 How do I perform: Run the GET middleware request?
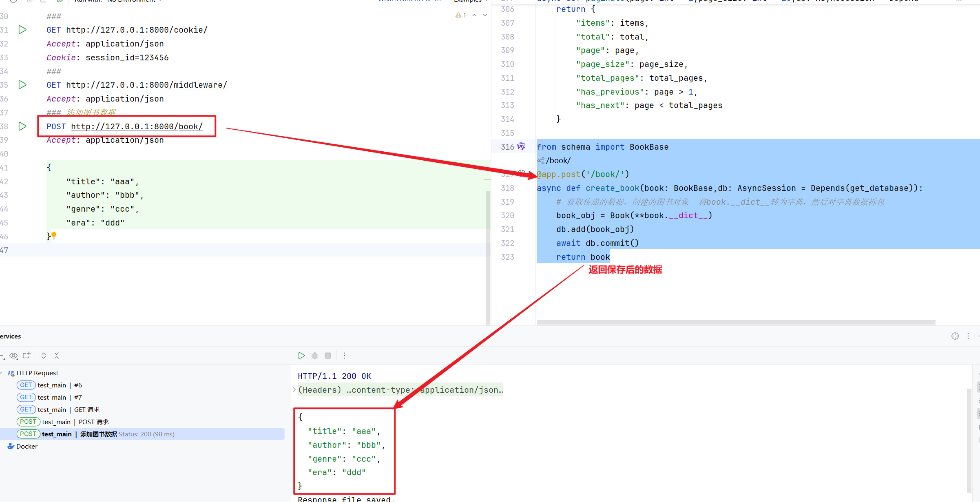22,85
